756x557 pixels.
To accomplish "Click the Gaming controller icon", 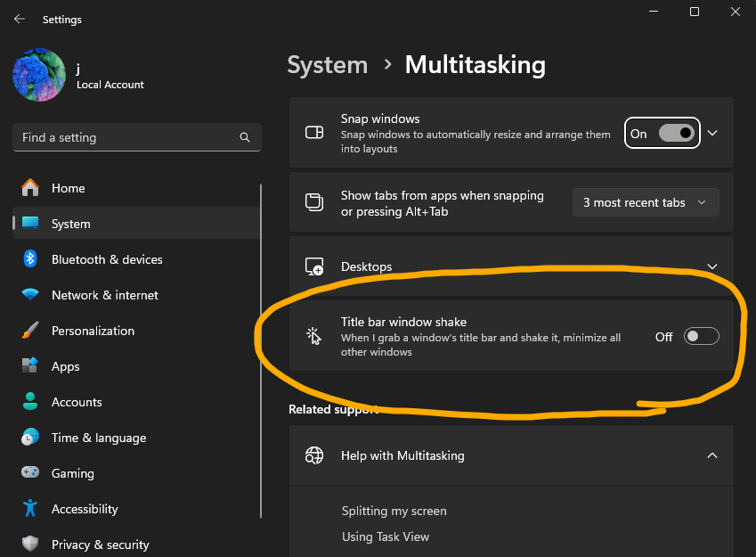I will click(30, 473).
